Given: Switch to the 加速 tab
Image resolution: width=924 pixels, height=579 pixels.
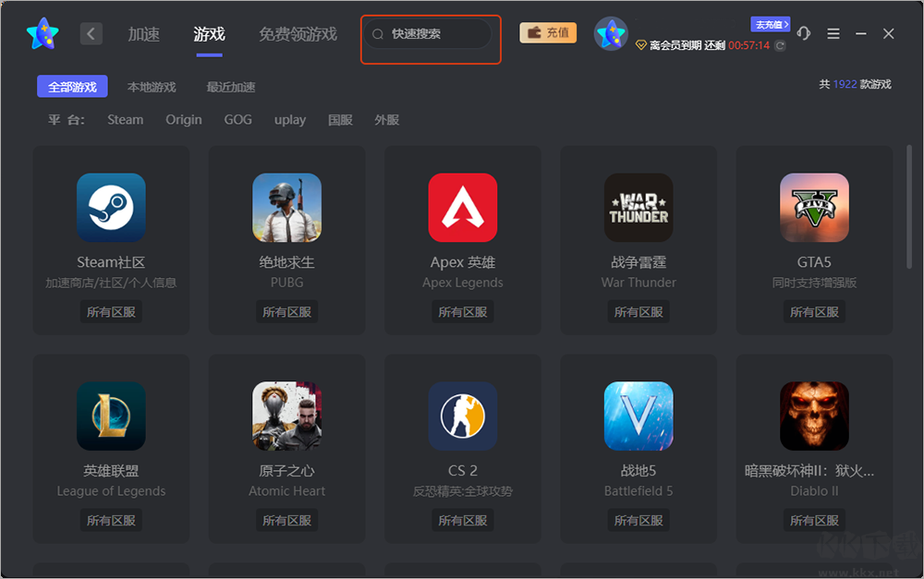Looking at the screenshot, I should coord(144,34).
